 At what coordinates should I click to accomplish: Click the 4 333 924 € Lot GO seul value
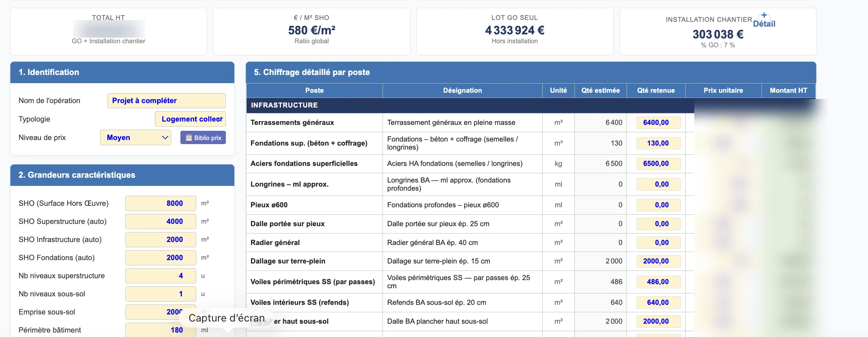pos(515,30)
